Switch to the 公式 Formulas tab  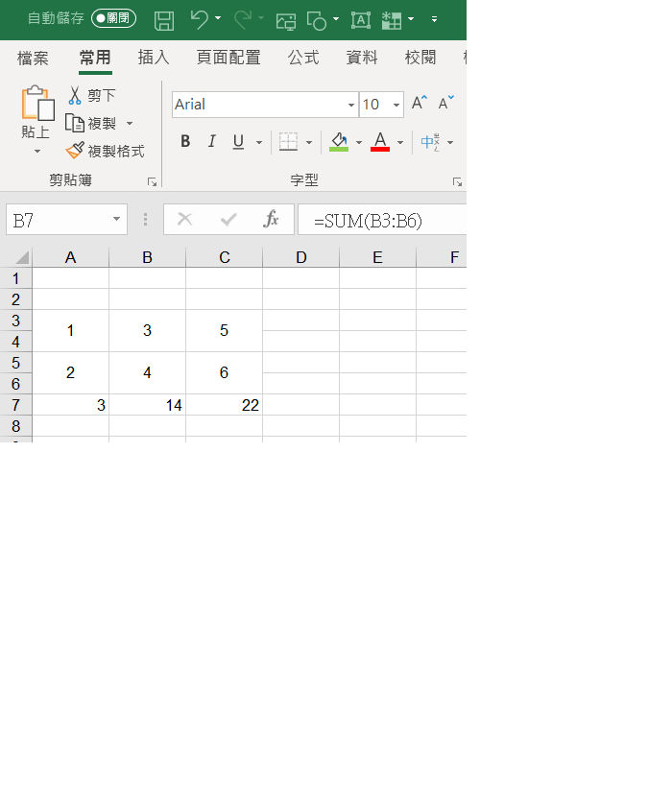[x=303, y=58]
